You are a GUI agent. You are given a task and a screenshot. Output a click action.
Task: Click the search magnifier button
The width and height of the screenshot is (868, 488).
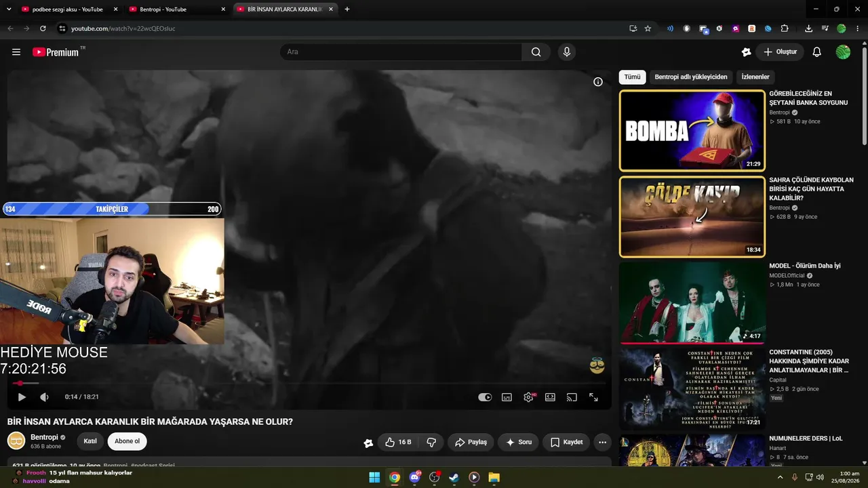(x=536, y=52)
